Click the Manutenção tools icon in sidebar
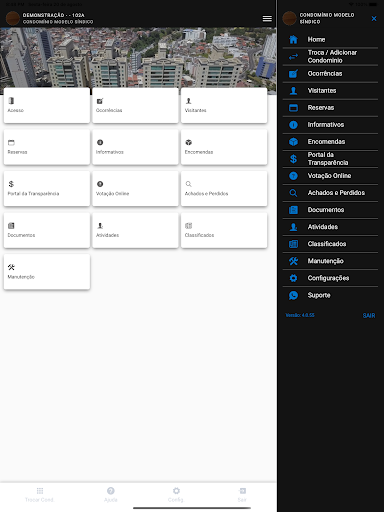The height and width of the screenshot is (512, 384). 293,261
